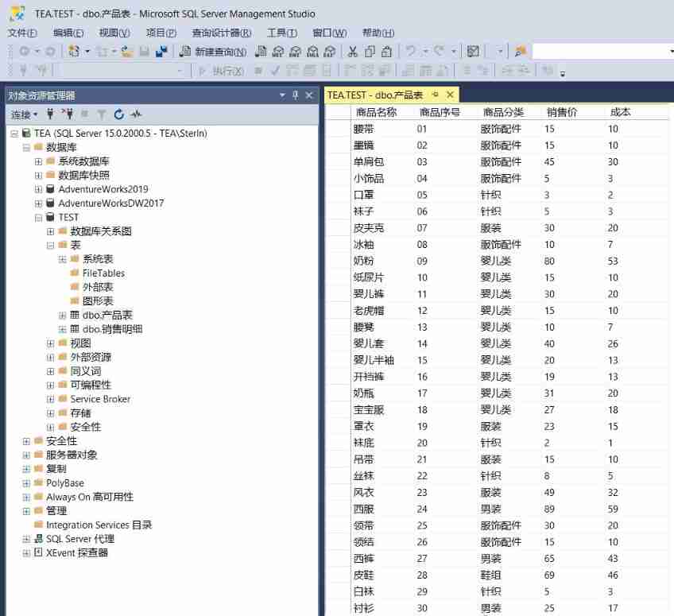The width and height of the screenshot is (674, 616).
Task: Open the 工具 menu
Action: coord(281,33)
